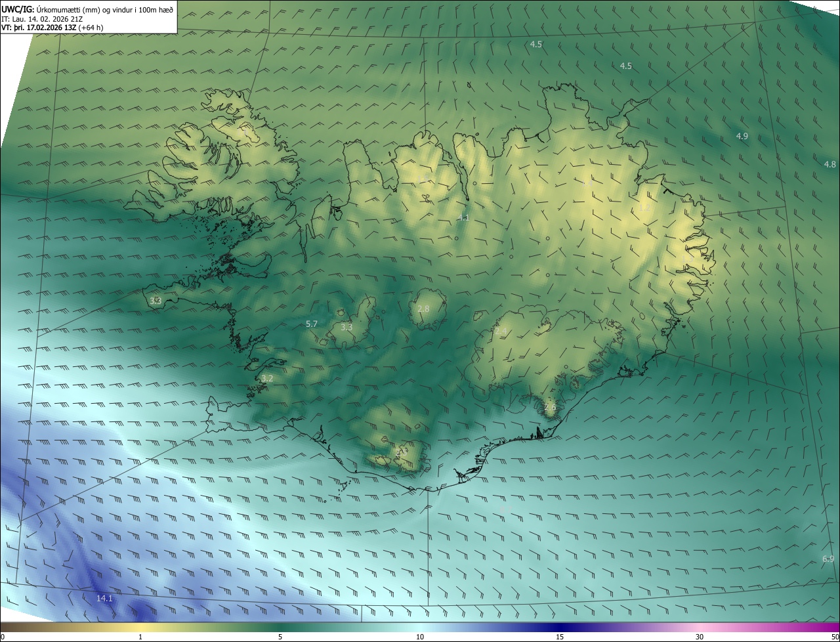Click the 'UWC/IG: Úrkomumætti (mm)' title line
Image resolution: width=840 pixels, height=642 pixels.
tap(88, 9)
